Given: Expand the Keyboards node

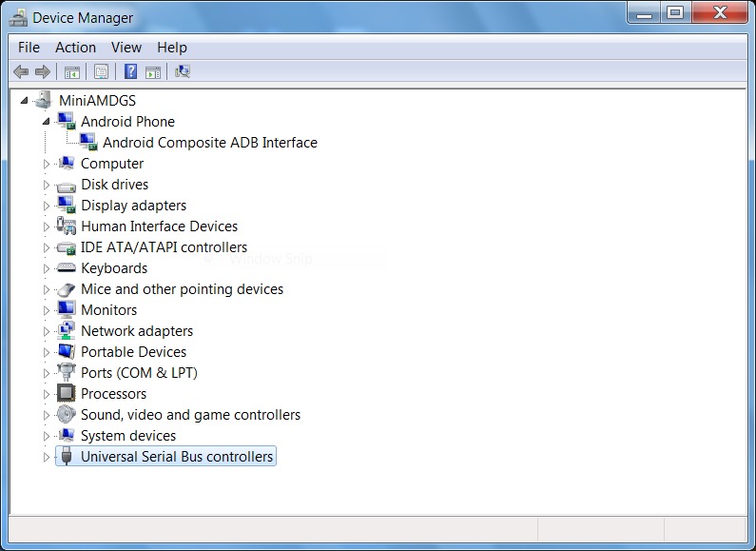Looking at the screenshot, I should (47, 268).
